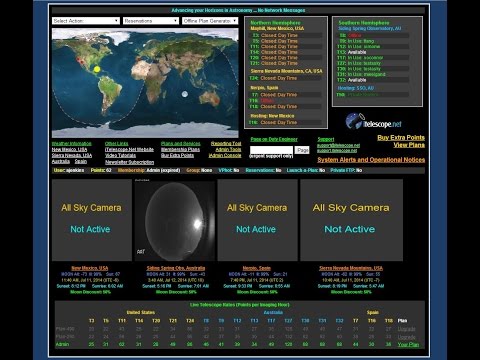Open the Admin Tools link
This screenshot has height=360, width=480.
point(228,149)
